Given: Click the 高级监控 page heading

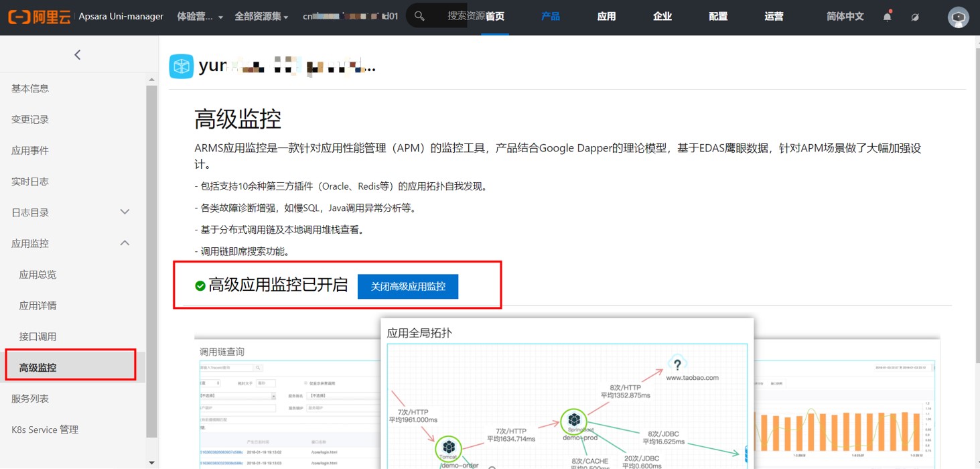Looking at the screenshot, I should point(238,119).
